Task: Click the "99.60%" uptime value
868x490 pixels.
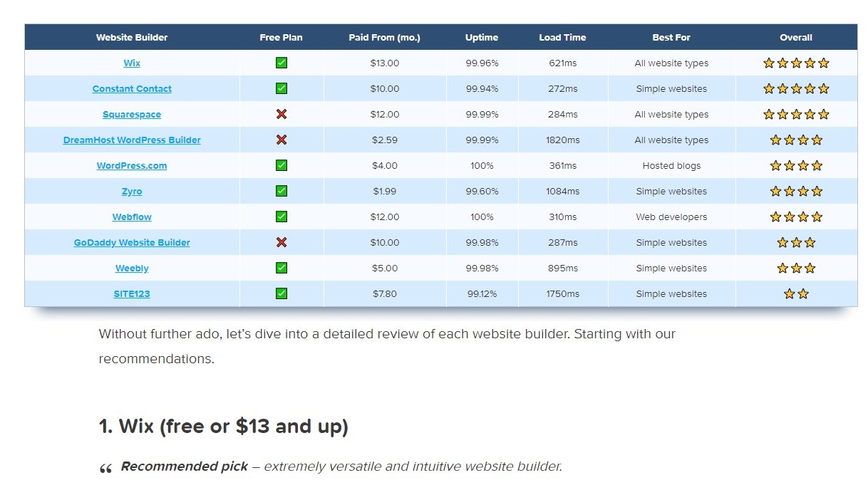Action: point(482,192)
